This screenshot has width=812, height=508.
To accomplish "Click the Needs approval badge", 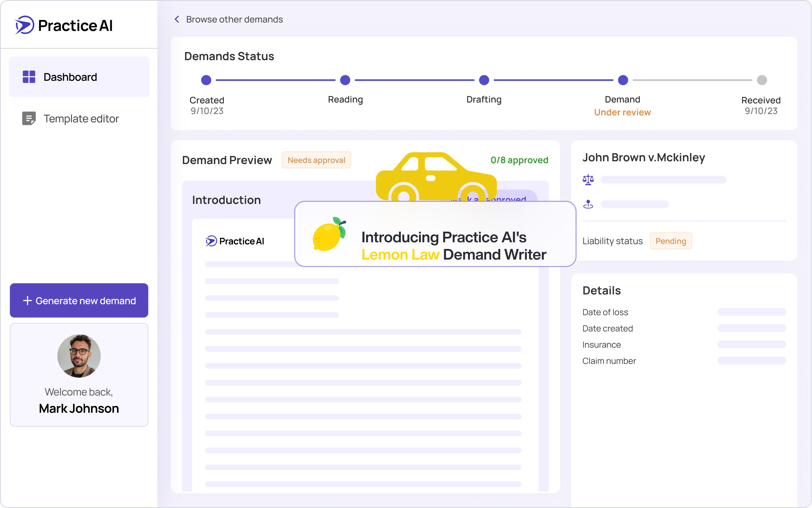I will (316, 160).
